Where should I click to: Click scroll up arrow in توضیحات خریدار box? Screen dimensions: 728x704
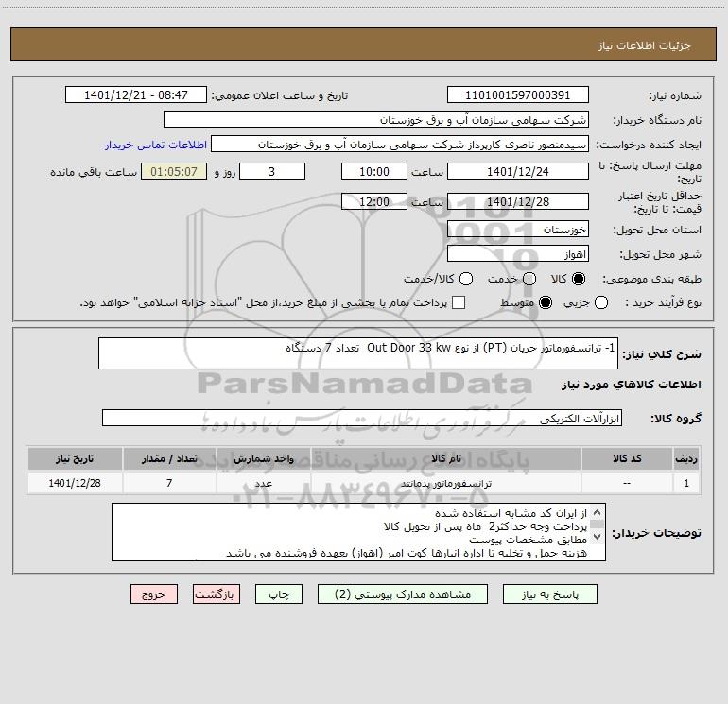598,513
